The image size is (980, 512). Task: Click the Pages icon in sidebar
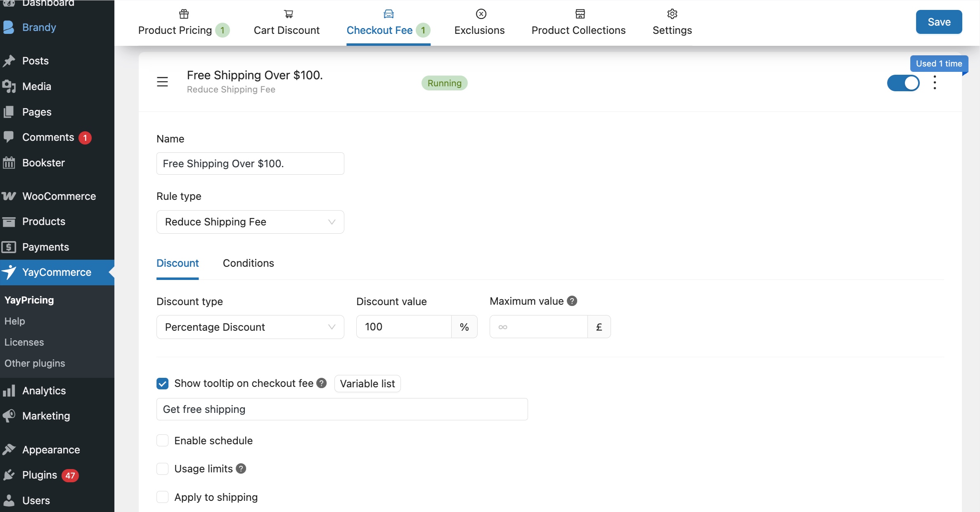[9, 112]
